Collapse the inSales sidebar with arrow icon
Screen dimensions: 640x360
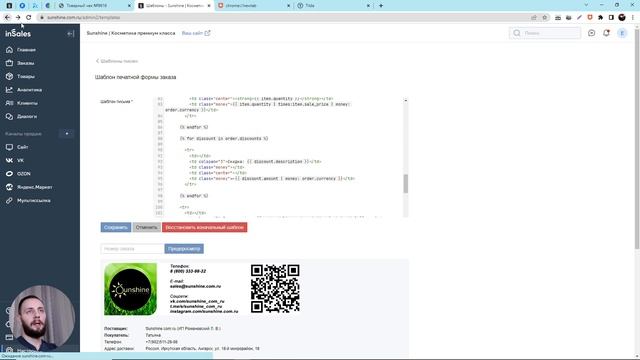(71, 33)
